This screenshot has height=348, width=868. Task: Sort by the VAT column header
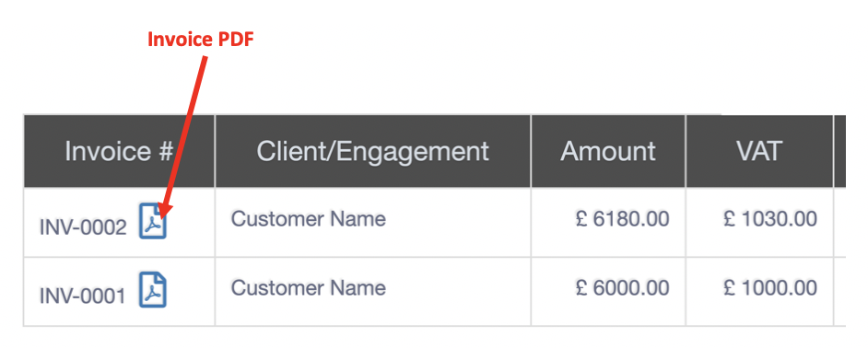[x=759, y=151]
